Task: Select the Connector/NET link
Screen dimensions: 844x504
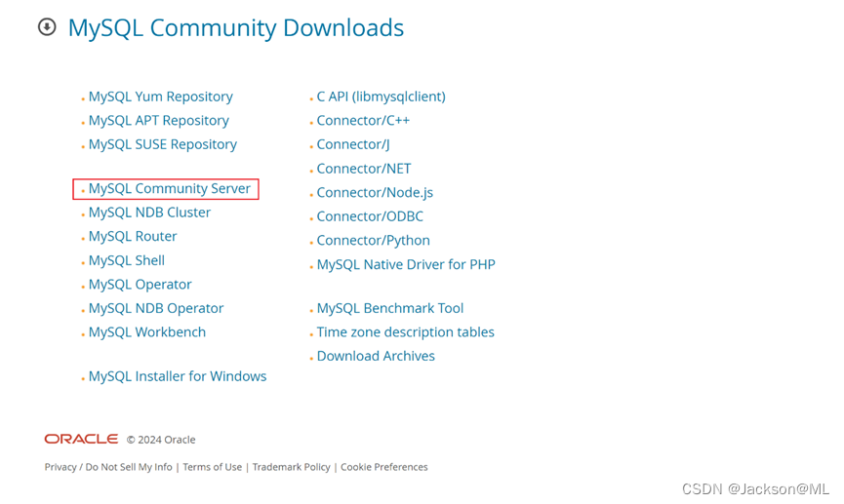Action: 364,169
